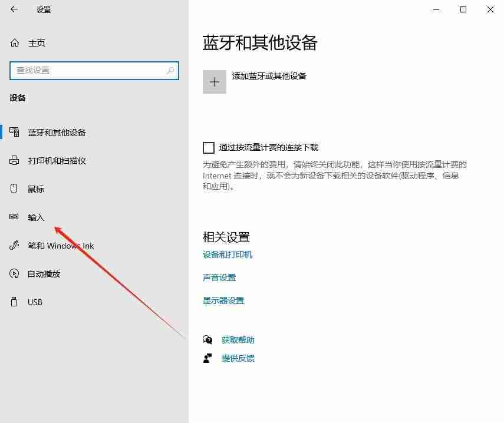Viewport: 504px width, 423px height.
Task: Enable 通过按流量计费的连接下载 checkbox
Action: coord(209,147)
